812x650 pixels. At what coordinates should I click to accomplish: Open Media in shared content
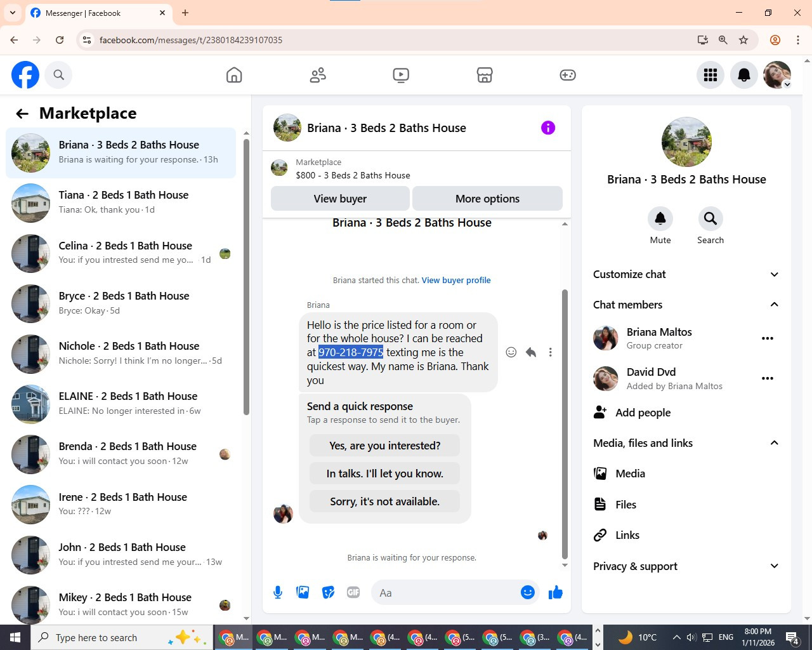[x=686, y=474]
